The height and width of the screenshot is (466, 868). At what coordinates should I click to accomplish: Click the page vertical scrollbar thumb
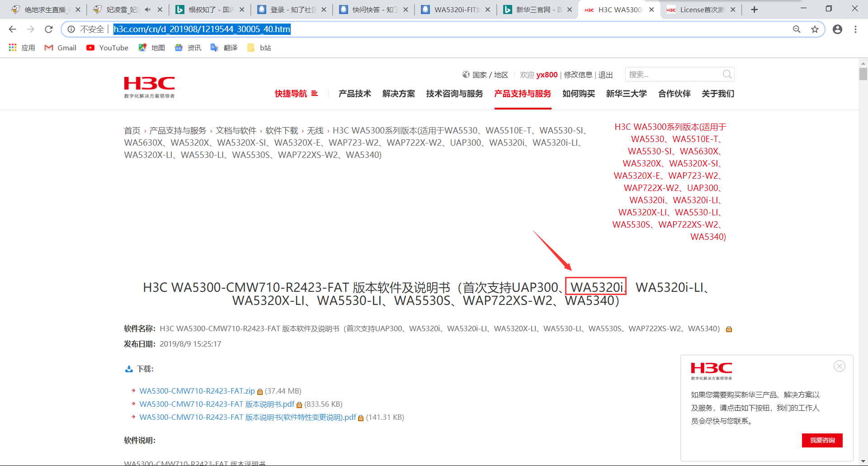(x=863, y=74)
